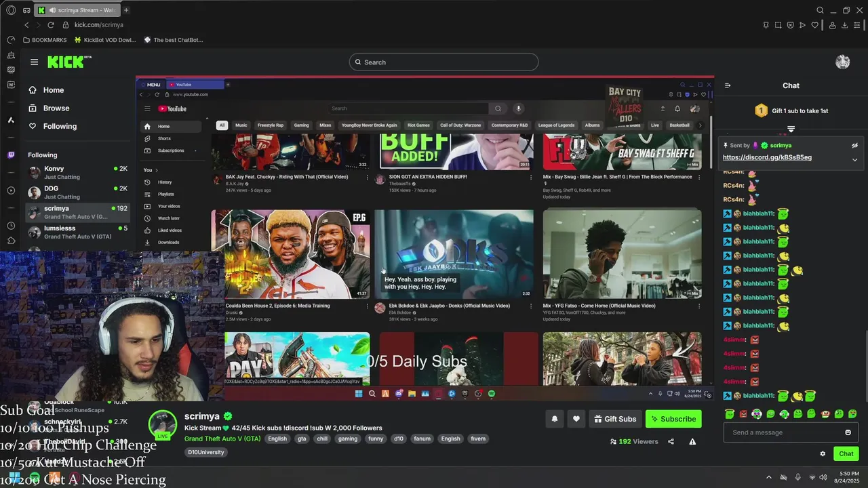
Task: Toggle follow heart for scrimya
Action: pos(576,419)
